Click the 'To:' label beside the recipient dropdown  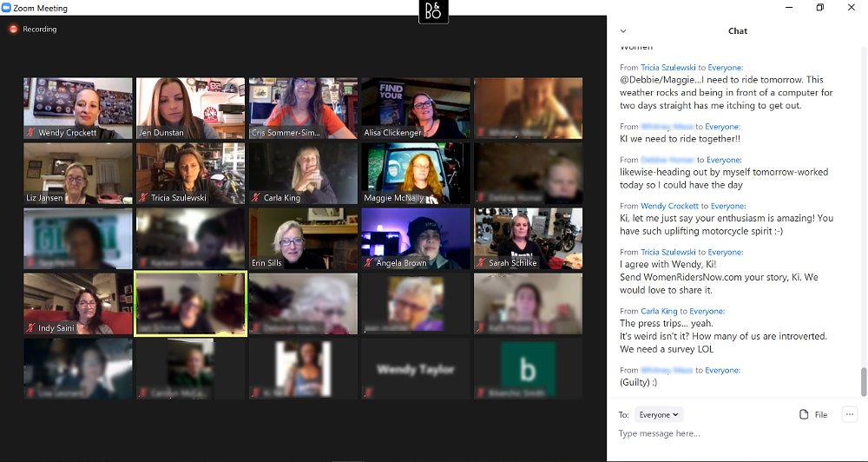(624, 414)
